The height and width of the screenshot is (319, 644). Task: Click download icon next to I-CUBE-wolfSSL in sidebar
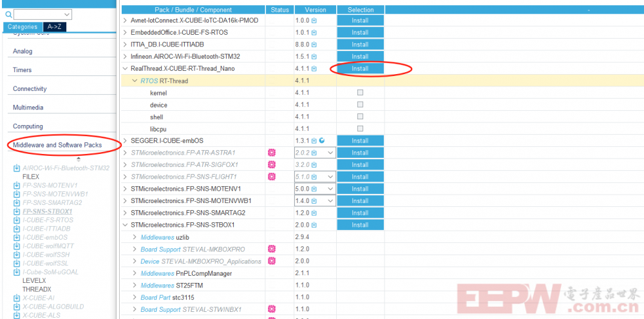[17, 264]
